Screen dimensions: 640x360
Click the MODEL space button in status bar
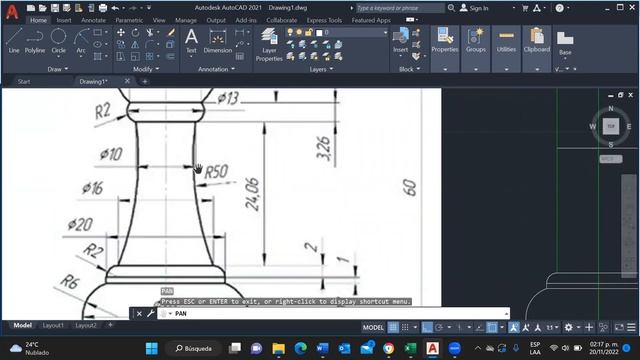[x=373, y=327]
